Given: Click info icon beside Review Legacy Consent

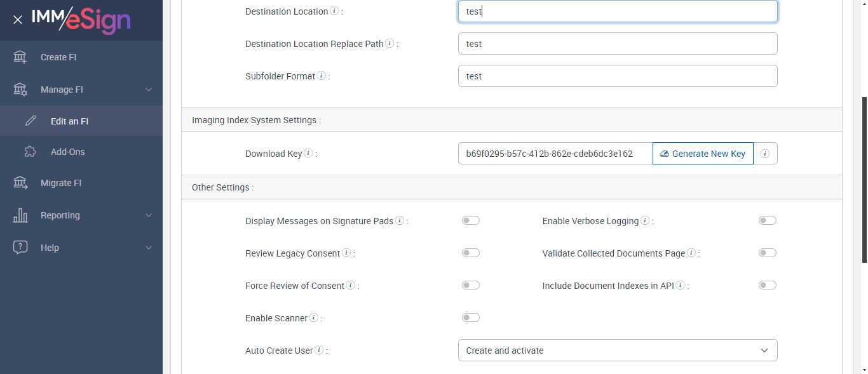Looking at the screenshot, I should click(346, 253).
